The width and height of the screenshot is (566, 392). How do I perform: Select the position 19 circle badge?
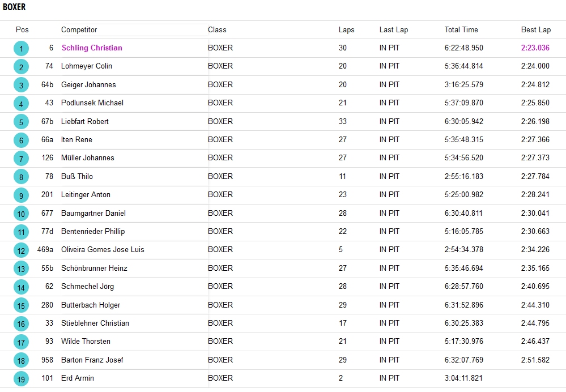pyautogui.click(x=21, y=379)
